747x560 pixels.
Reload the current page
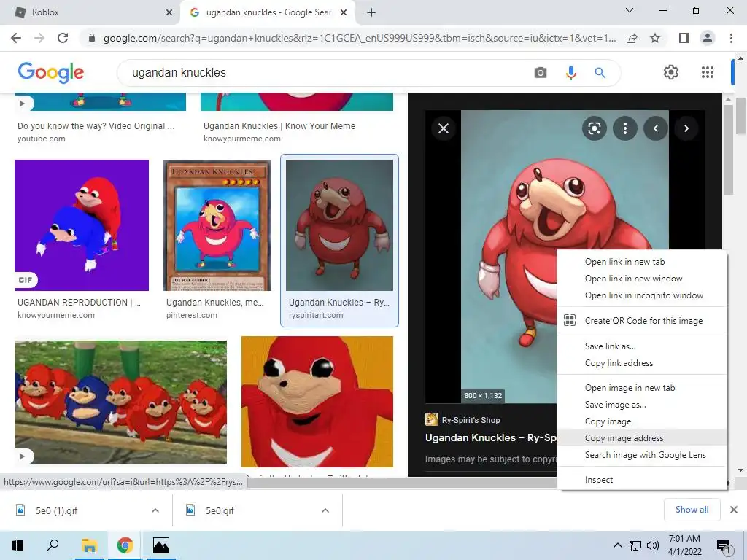(x=63, y=38)
